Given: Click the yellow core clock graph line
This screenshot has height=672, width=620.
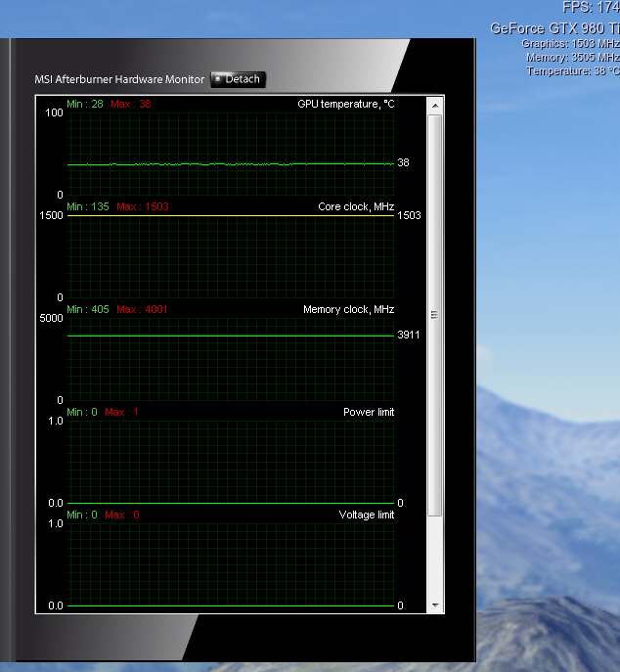Looking at the screenshot, I should tap(231, 215).
